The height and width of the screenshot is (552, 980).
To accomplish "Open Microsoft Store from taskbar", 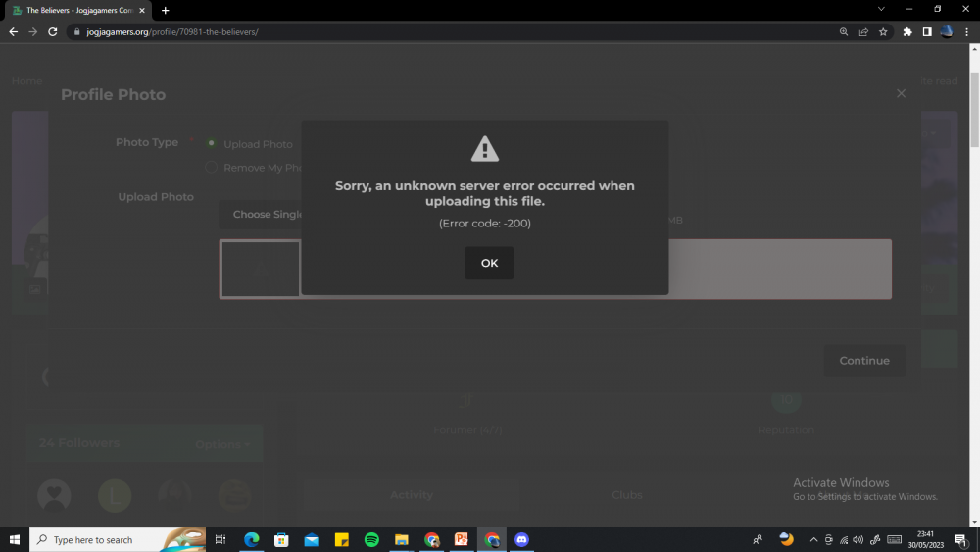I will tap(281, 539).
